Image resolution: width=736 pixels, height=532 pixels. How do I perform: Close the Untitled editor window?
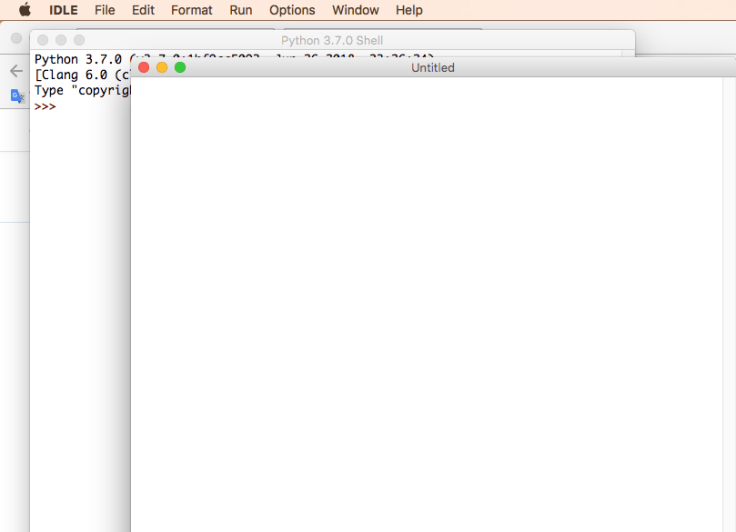tap(143, 68)
